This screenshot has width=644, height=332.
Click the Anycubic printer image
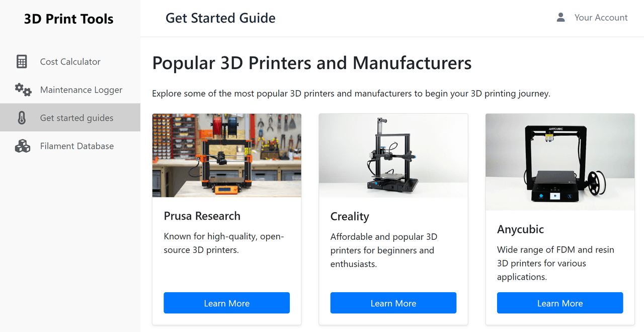[560, 162]
